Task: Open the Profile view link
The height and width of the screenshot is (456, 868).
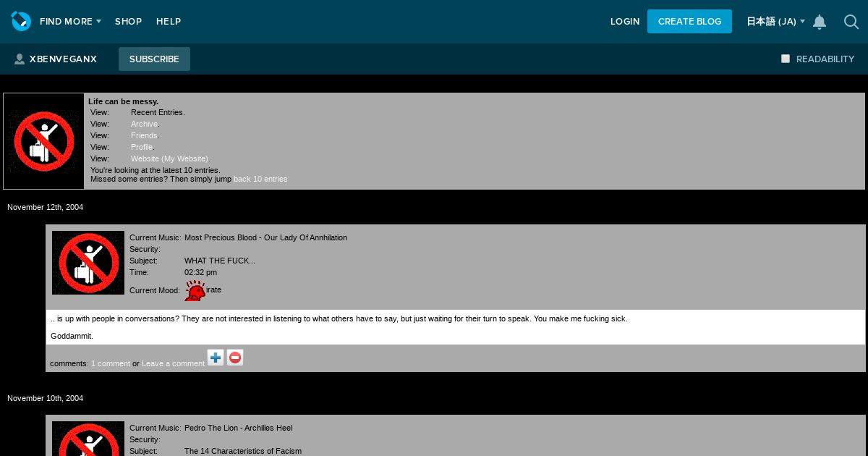Action: tap(142, 147)
